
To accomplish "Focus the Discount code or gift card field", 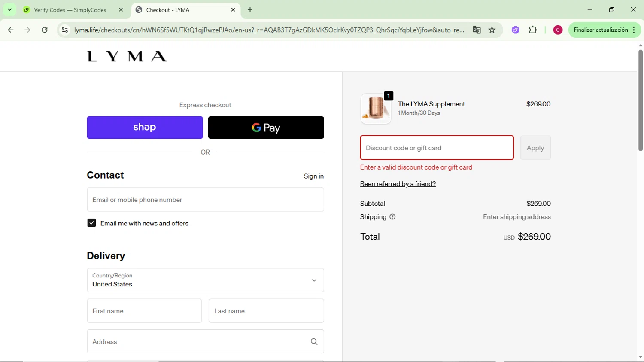I will (437, 148).
